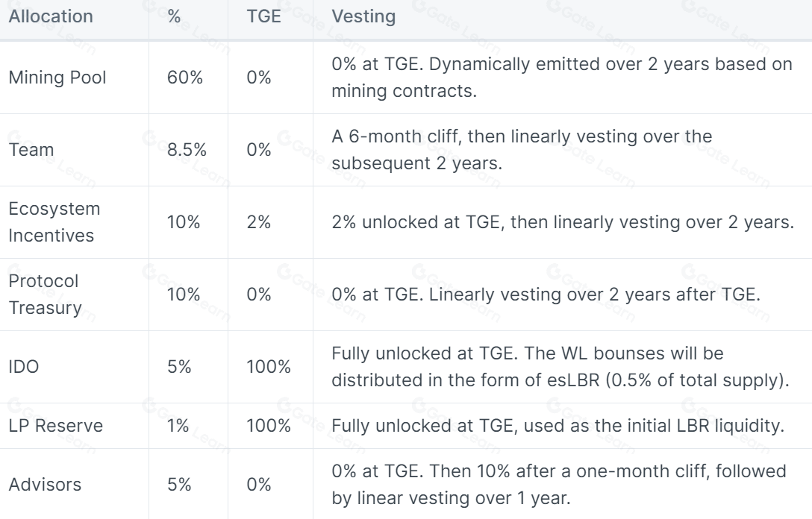Click the 8.5% Team percentage
Viewport: 812px width, 519px height.
187,150
